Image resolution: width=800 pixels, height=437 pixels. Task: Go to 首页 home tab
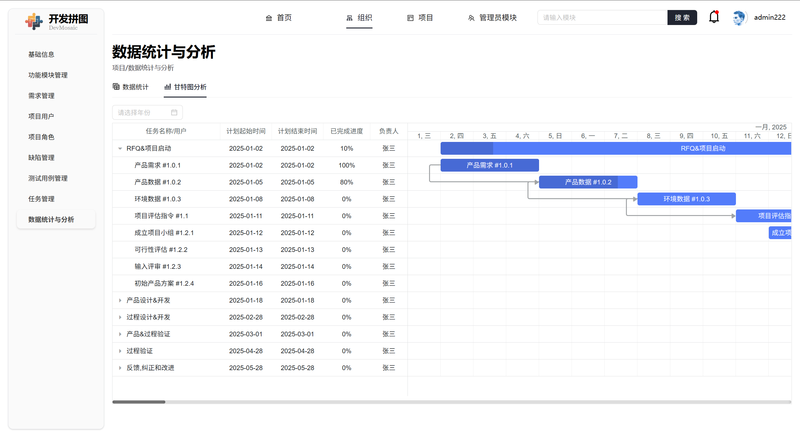tap(279, 18)
